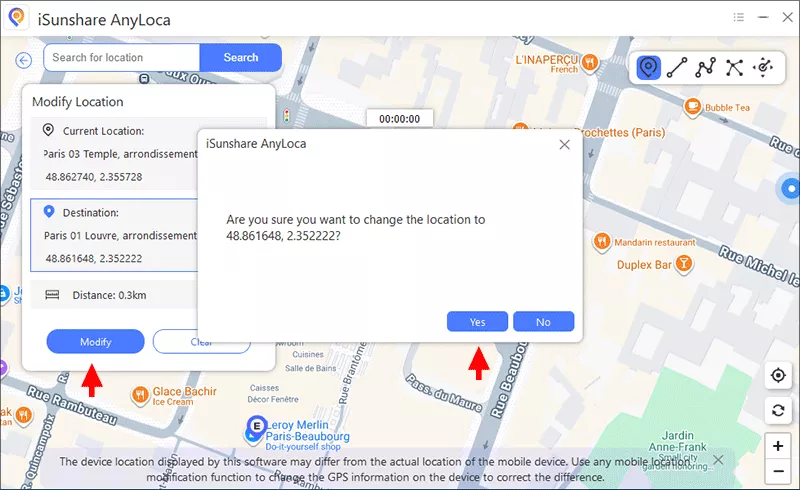
Task: Click the Mandarin restaurant map marker
Action: pyautogui.click(x=602, y=241)
